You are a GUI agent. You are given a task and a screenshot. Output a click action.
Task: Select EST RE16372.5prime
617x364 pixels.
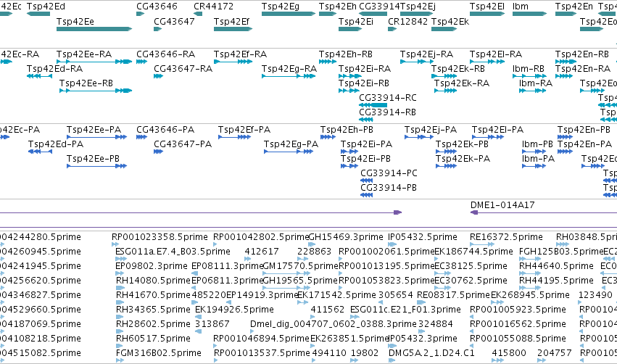click(x=506, y=237)
